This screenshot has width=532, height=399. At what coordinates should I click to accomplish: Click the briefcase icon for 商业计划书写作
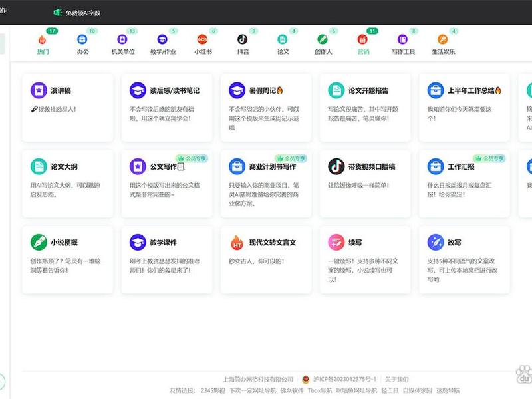pyautogui.click(x=237, y=167)
